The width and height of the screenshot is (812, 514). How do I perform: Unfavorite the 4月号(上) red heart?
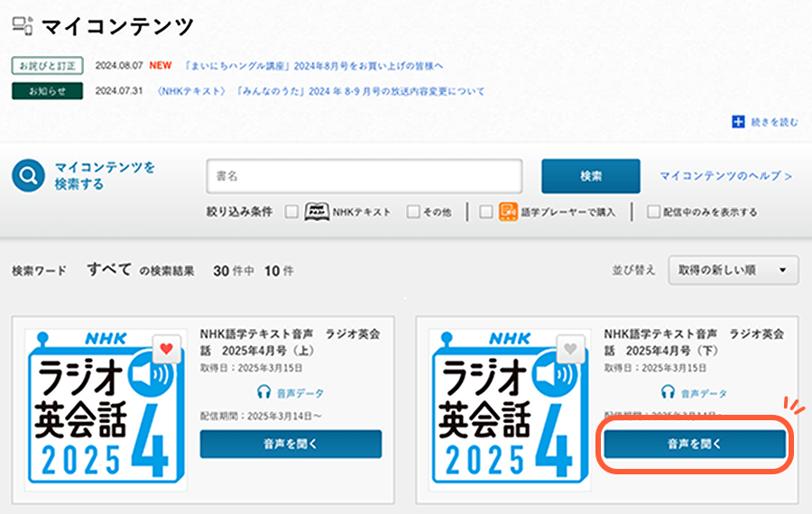(166, 349)
